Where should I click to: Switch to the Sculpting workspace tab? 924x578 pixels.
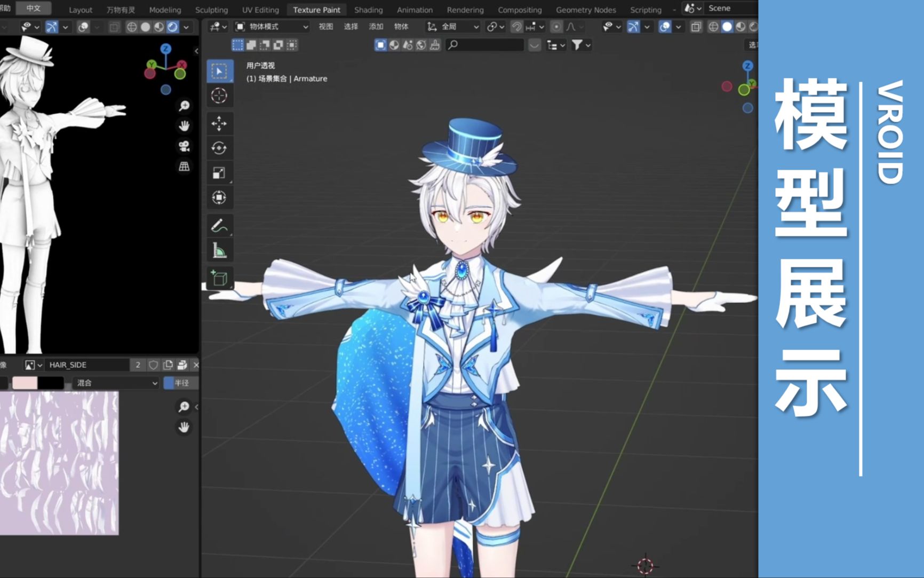pos(211,10)
